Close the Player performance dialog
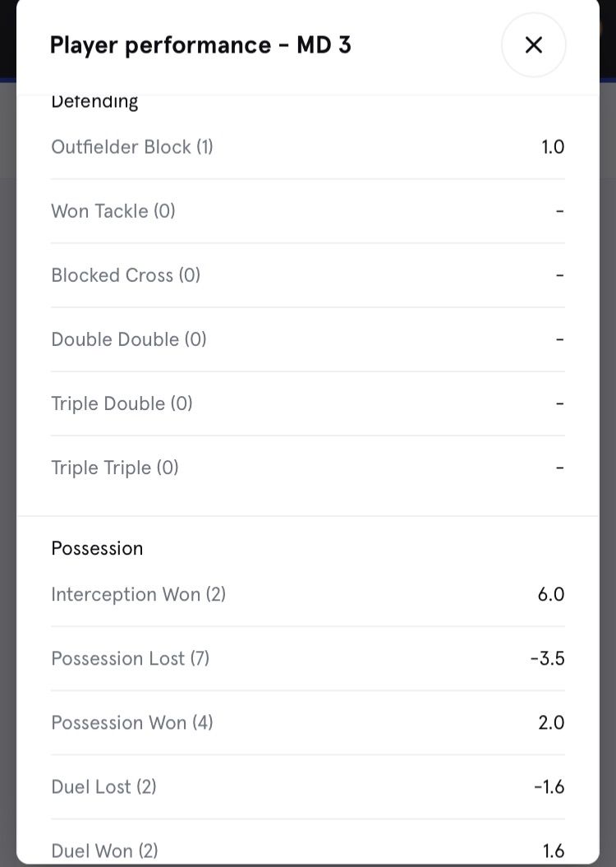Screen dimensions: 616x867 tap(533, 45)
